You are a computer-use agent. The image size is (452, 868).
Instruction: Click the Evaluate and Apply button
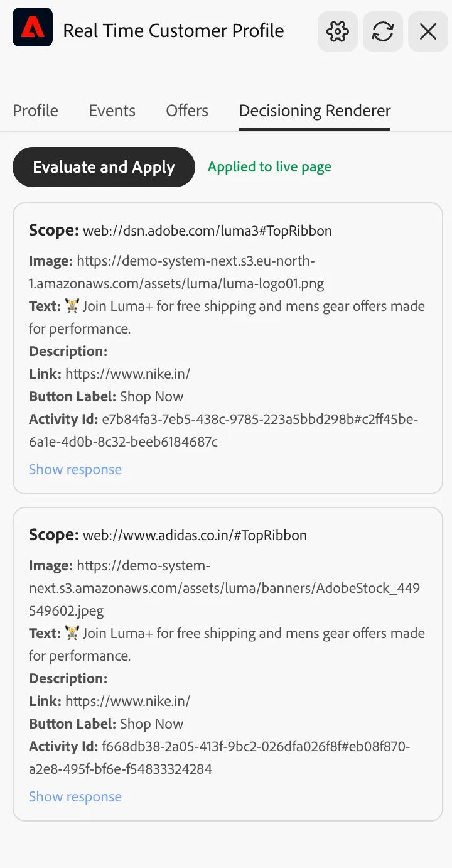104,167
